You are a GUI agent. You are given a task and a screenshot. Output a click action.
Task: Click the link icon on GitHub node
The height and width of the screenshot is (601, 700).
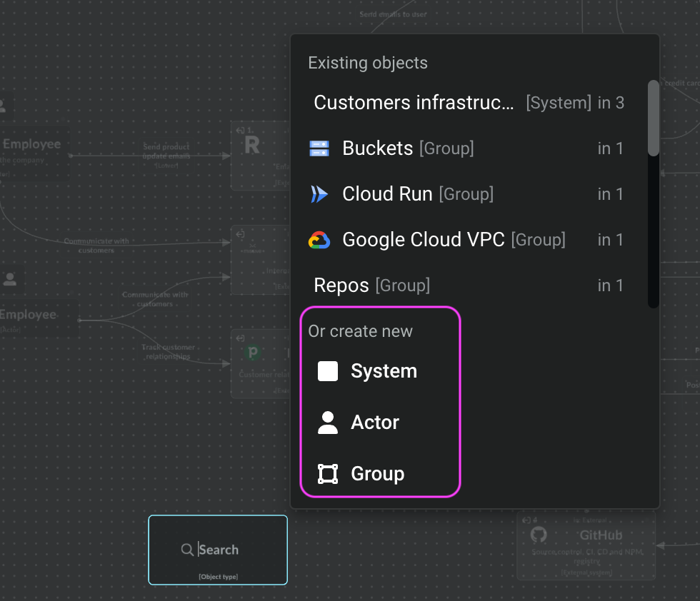coord(526,520)
